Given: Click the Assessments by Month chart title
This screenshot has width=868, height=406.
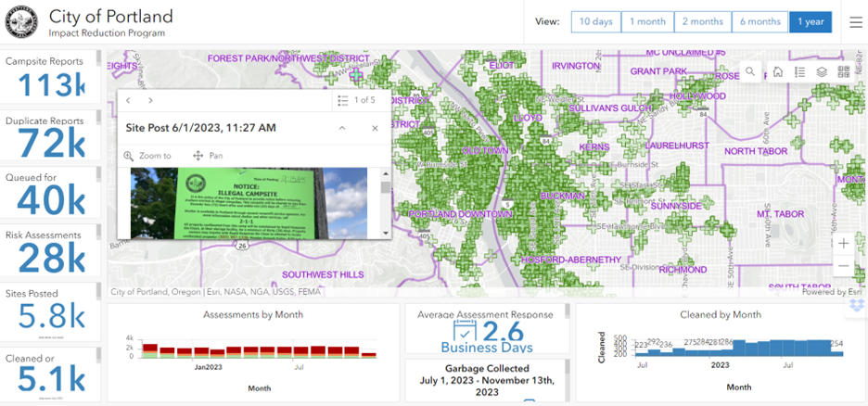Looking at the screenshot, I should 253,314.
